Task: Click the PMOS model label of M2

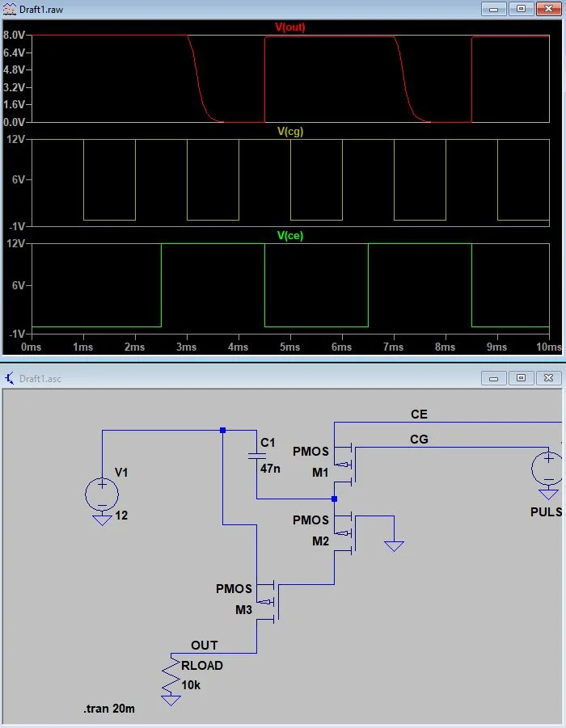Action: point(310,520)
